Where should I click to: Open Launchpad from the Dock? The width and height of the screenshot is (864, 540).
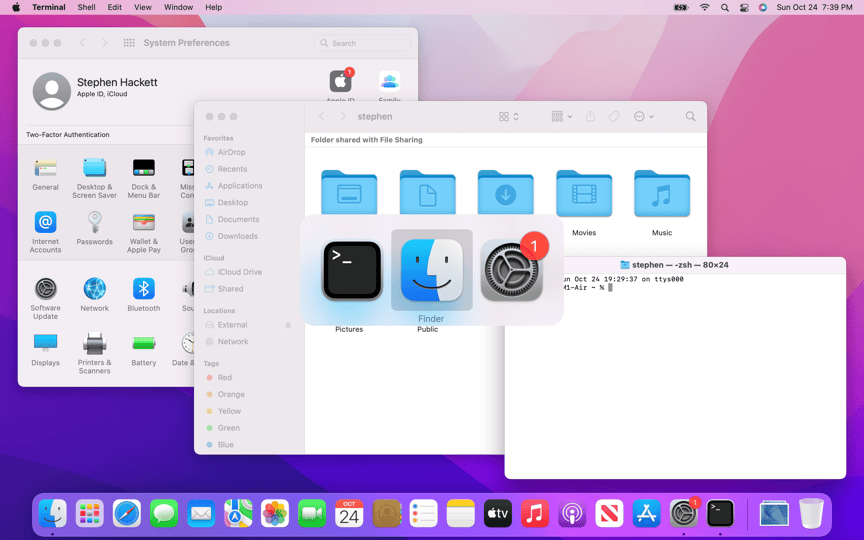pyautogui.click(x=89, y=514)
